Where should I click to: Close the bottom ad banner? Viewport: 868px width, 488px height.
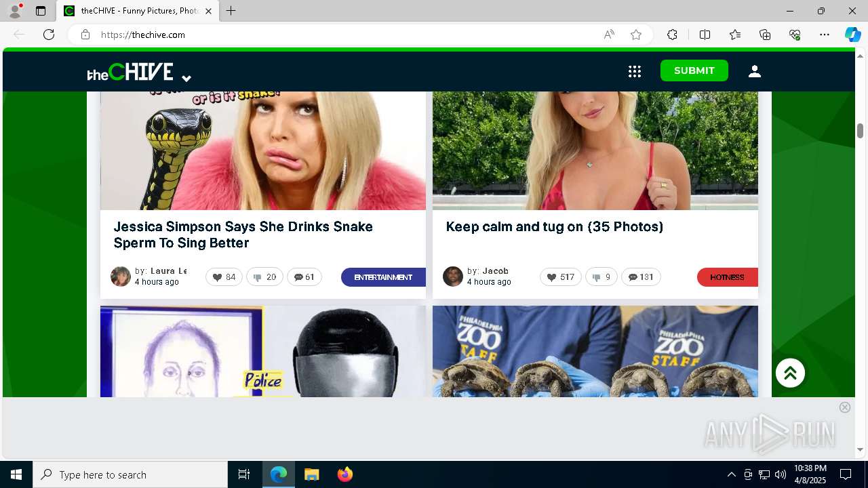(x=845, y=407)
